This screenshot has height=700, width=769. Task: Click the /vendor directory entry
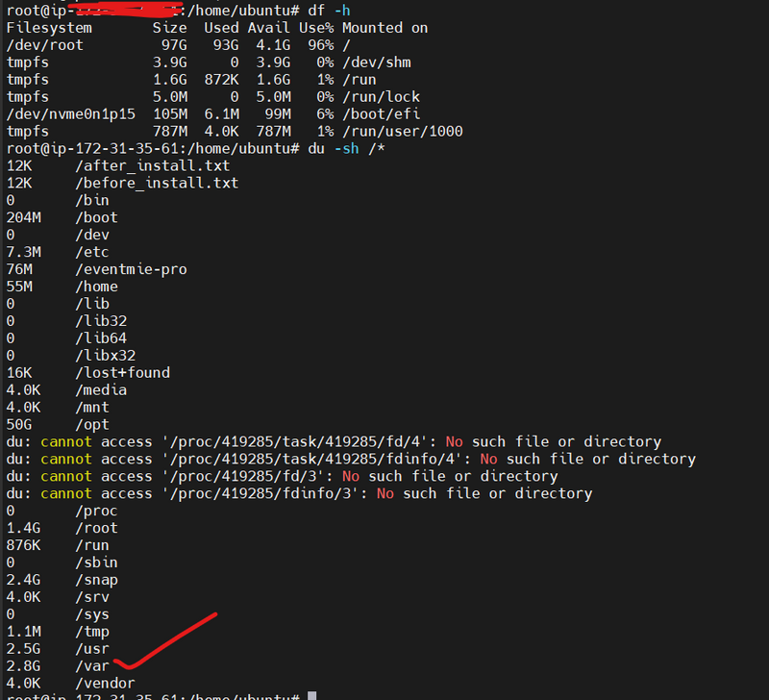(105, 684)
